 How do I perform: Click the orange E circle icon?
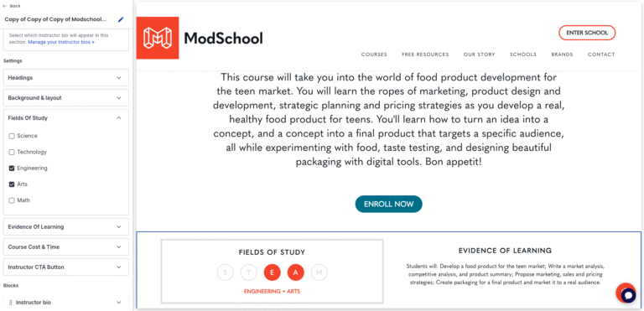pyautogui.click(x=273, y=272)
